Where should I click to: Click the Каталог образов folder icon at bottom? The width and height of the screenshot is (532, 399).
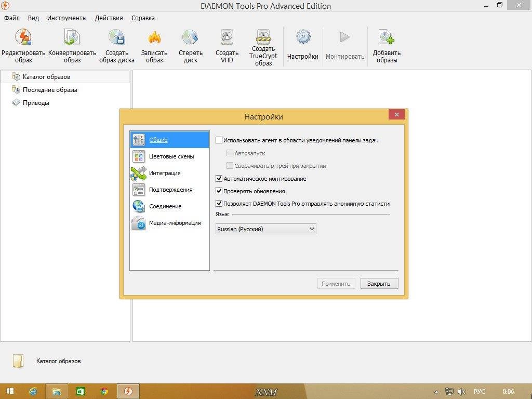(x=18, y=361)
